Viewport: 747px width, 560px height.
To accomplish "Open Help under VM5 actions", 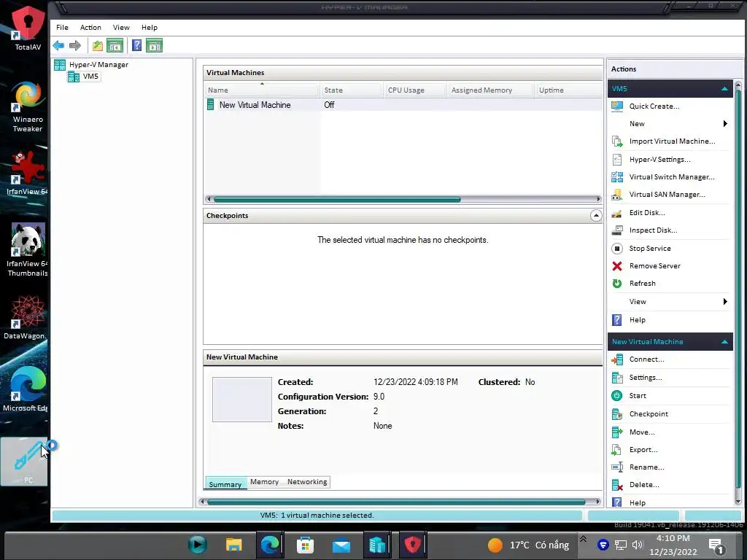I will [x=637, y=320].
